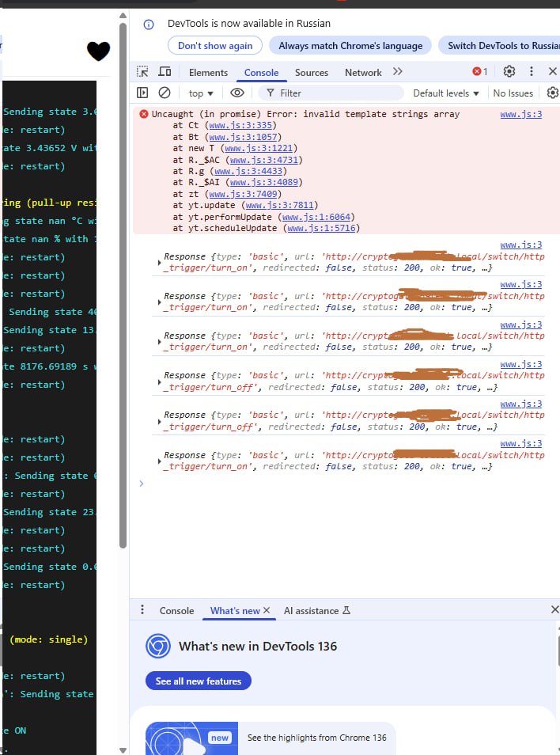Click the info icon in language banner

pos(149,25)
